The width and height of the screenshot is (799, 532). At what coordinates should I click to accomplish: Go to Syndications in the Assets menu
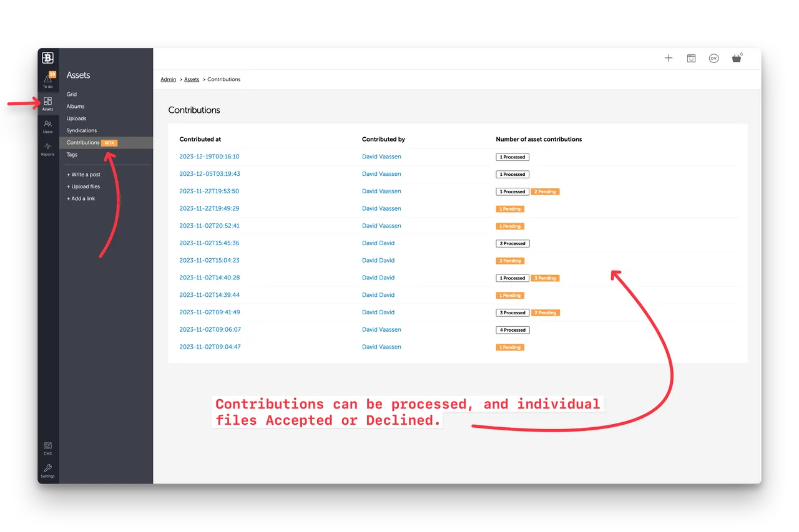82,130
